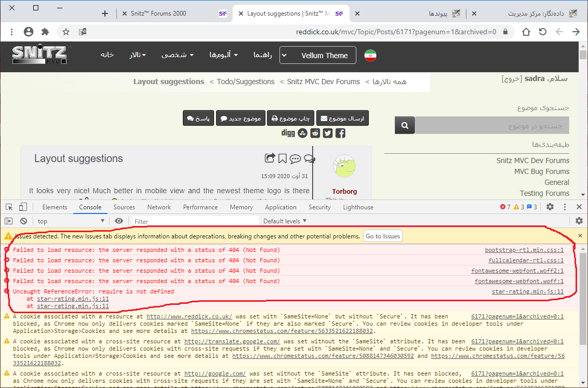Share the topic on Facebook

(x=340, y=133)
